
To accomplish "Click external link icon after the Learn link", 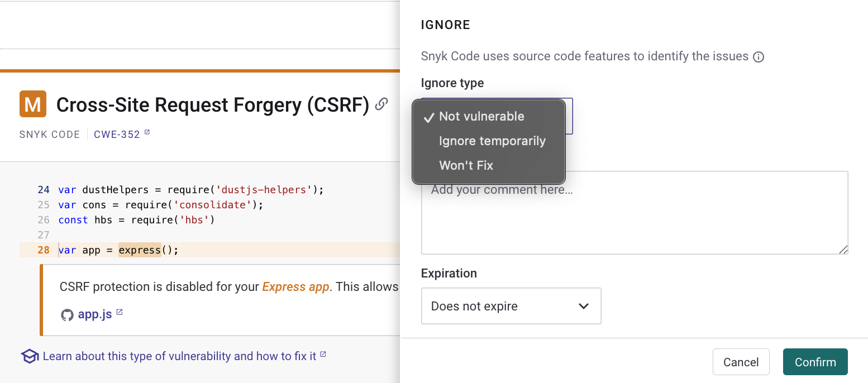I will pyautogui.click(x=323, y=355).
